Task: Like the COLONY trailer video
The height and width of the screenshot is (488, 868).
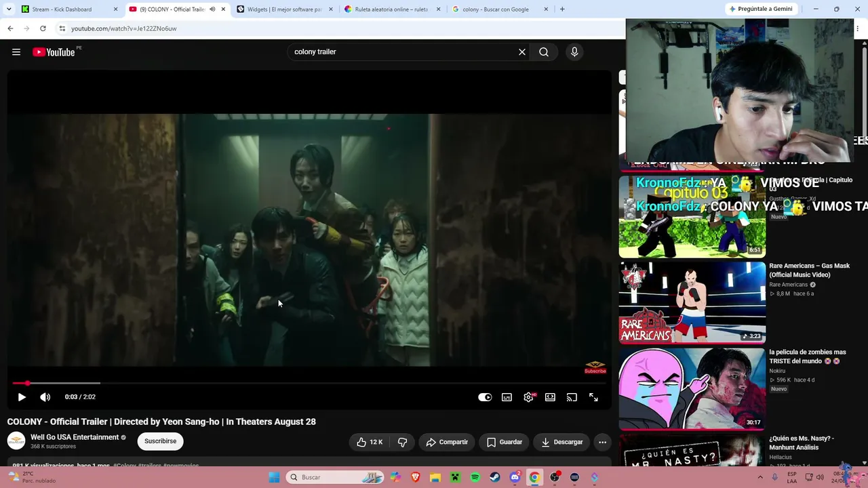Action: [x=370, y=442]
